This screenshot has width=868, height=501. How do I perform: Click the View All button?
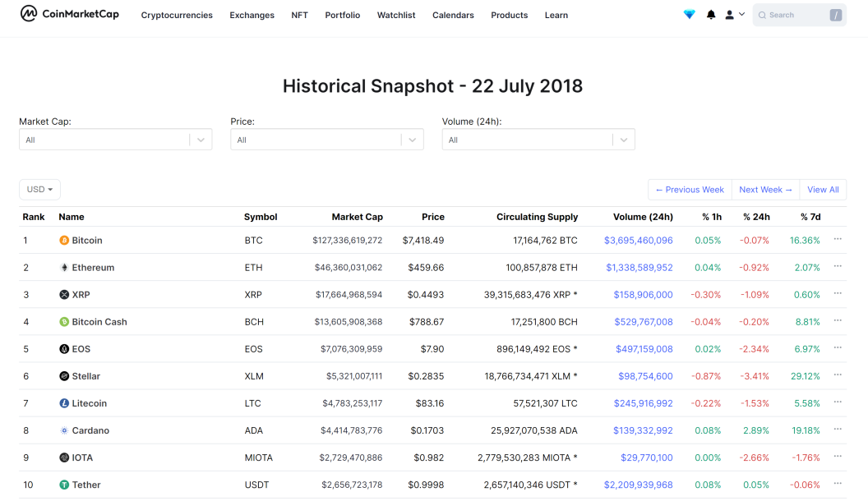[x=823, y=190]
